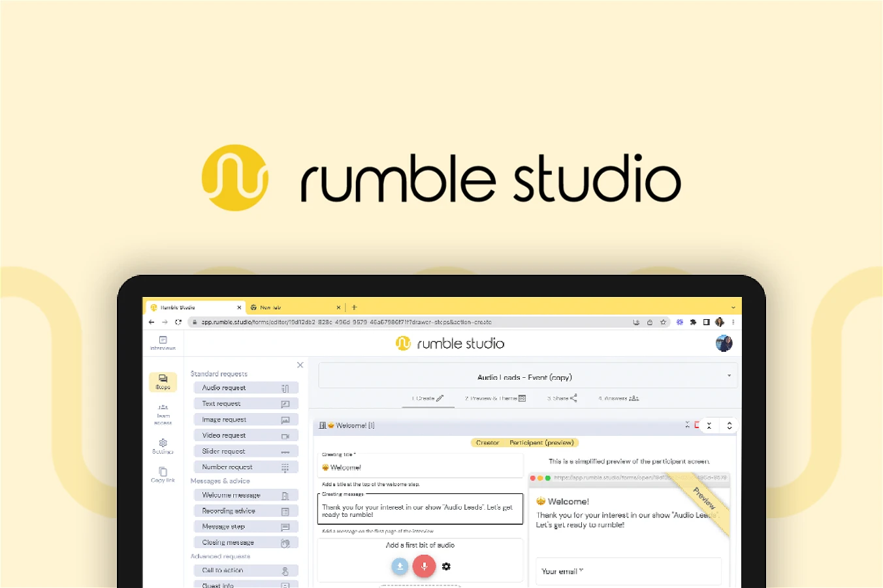
Task: Switch to the Creator view toggle
Action: [487, 442]
